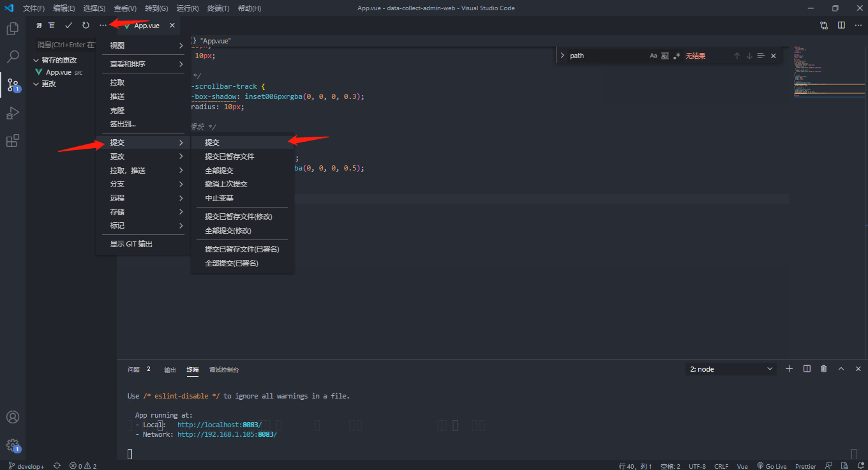Close the App.vue editor tab
Viewport: 868px width, 470px height.
pos(172,26)
